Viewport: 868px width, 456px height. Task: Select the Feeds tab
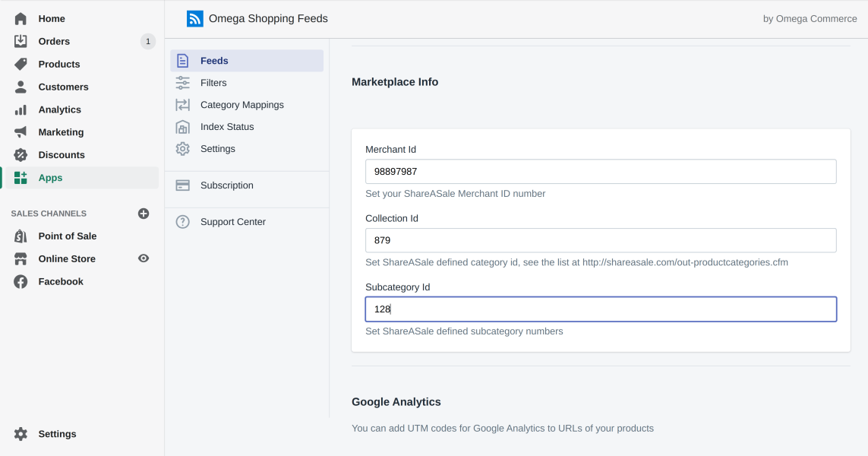pyautogui.click(x=247, y=60)
